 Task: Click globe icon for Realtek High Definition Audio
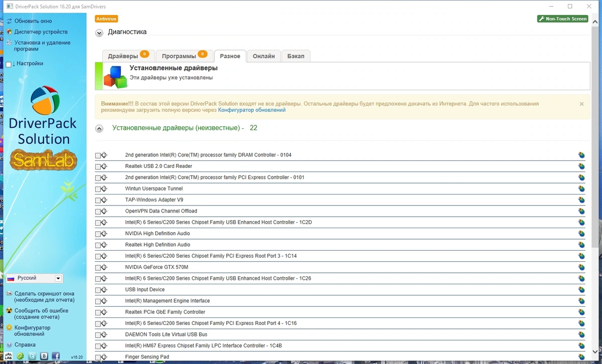[581, 245]
